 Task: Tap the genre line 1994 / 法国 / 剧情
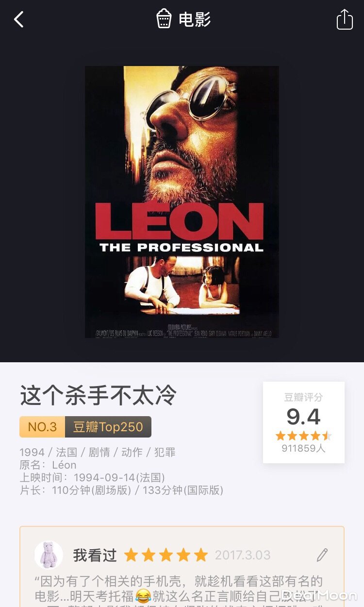(98, 452)
